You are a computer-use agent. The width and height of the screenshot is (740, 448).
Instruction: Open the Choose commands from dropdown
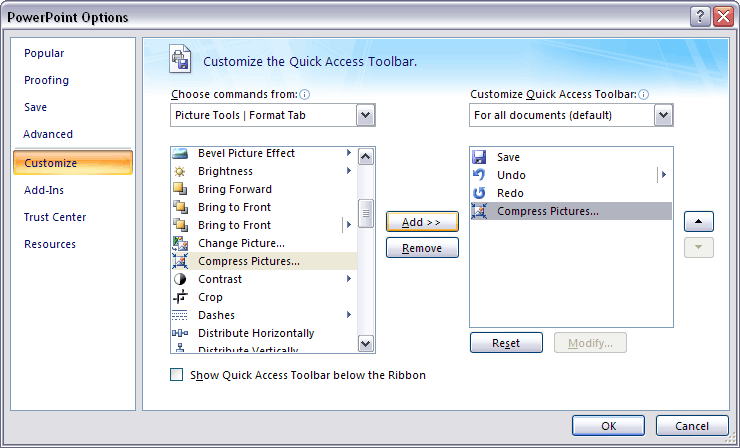pos(366,115)
